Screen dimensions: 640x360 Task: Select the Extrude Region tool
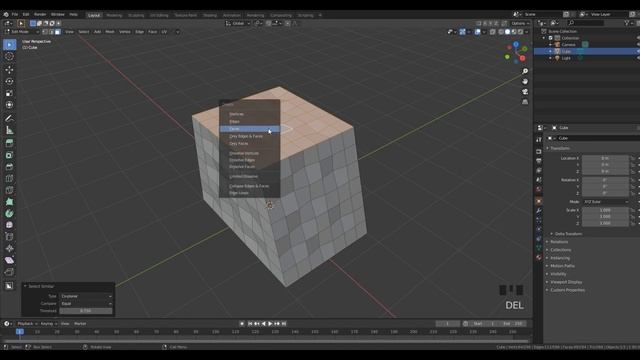point(9,143)
